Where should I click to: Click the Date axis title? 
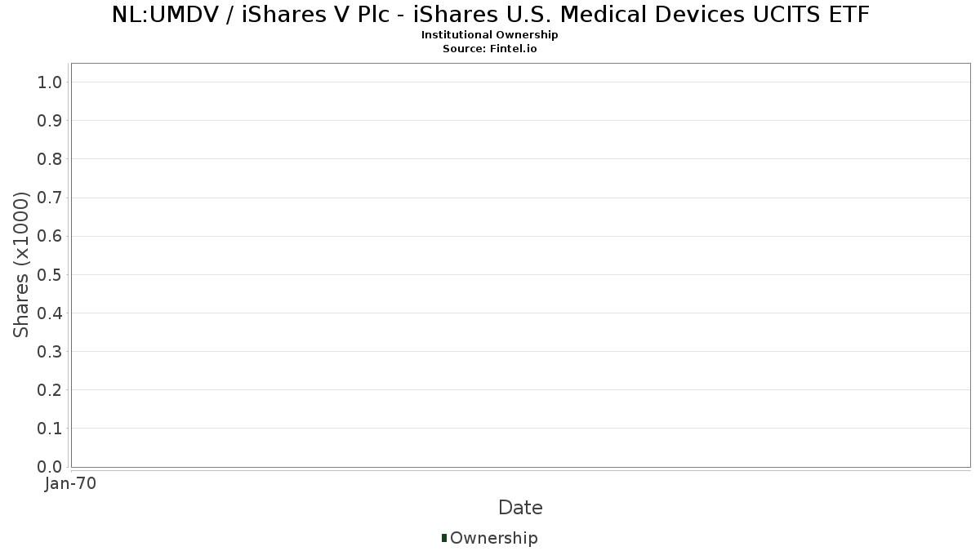tap(520, 508)
